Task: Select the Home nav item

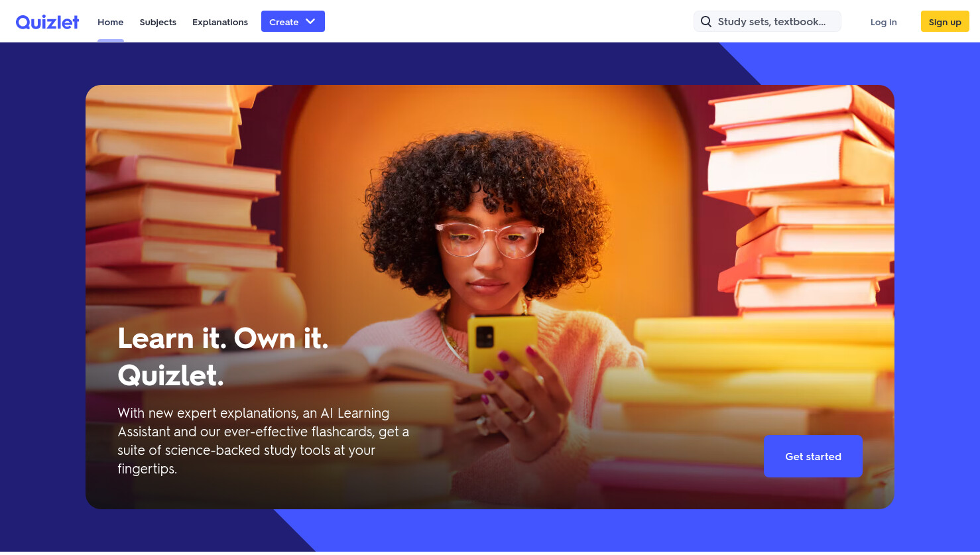Action: pyautogui.click(x=111, y=22)
